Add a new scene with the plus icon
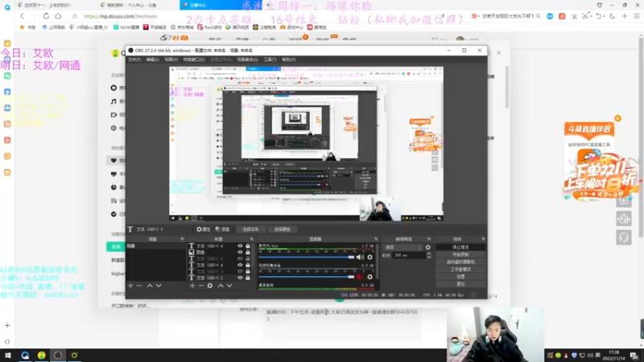Image resolution: width=644 pixels, height=362 pixels. click(x=130, y=286)
